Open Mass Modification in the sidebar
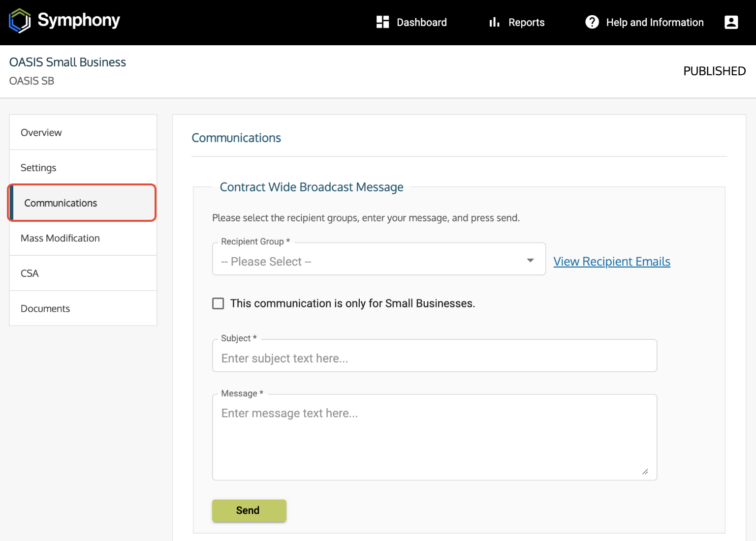 click(83, 238)
